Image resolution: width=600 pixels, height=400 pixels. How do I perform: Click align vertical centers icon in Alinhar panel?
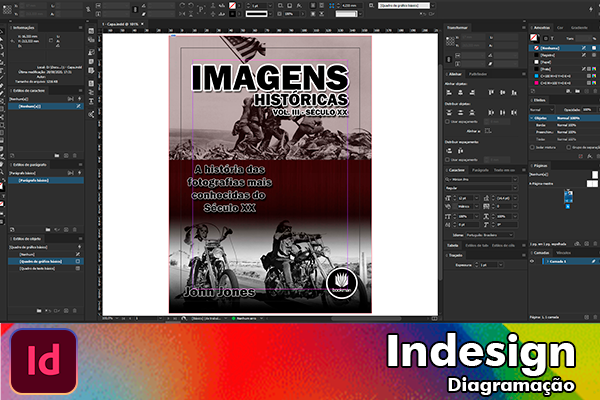[502, 92]
